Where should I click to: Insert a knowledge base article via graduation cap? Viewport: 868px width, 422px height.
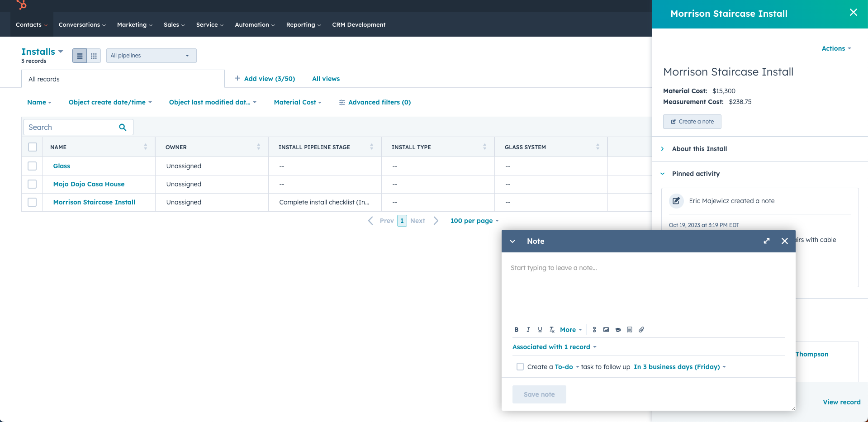(x=618, y=330)
